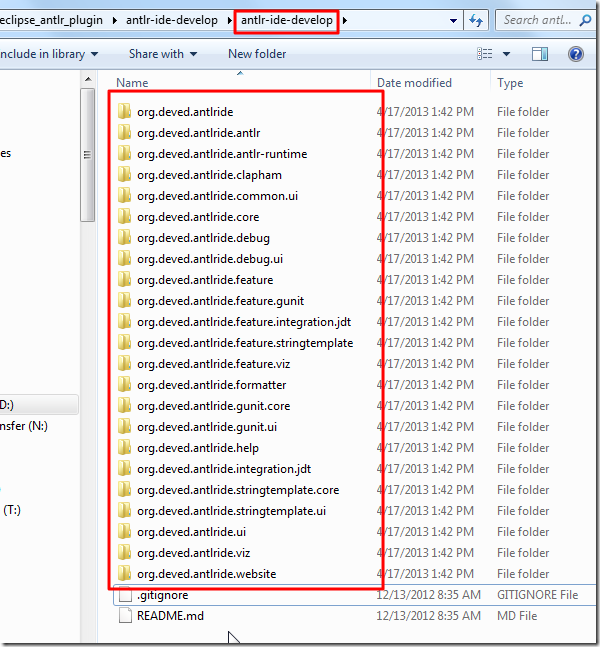Select folder icon of org.deved.antlride.feature.stringtemplate

pos(124,342)
